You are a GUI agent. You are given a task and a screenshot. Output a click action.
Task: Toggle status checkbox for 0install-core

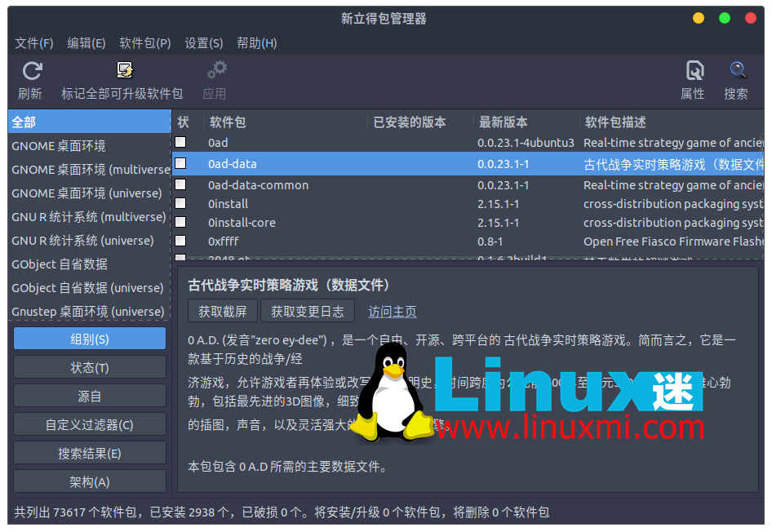tap(180, 222)
